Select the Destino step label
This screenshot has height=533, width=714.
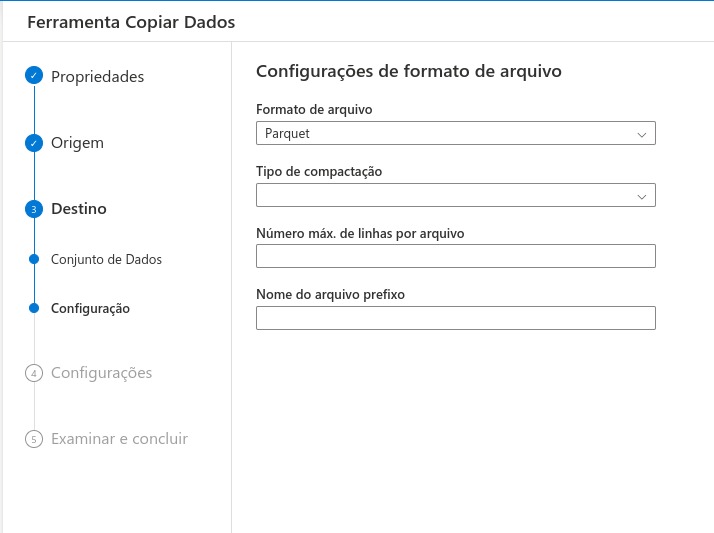[79, 209]
